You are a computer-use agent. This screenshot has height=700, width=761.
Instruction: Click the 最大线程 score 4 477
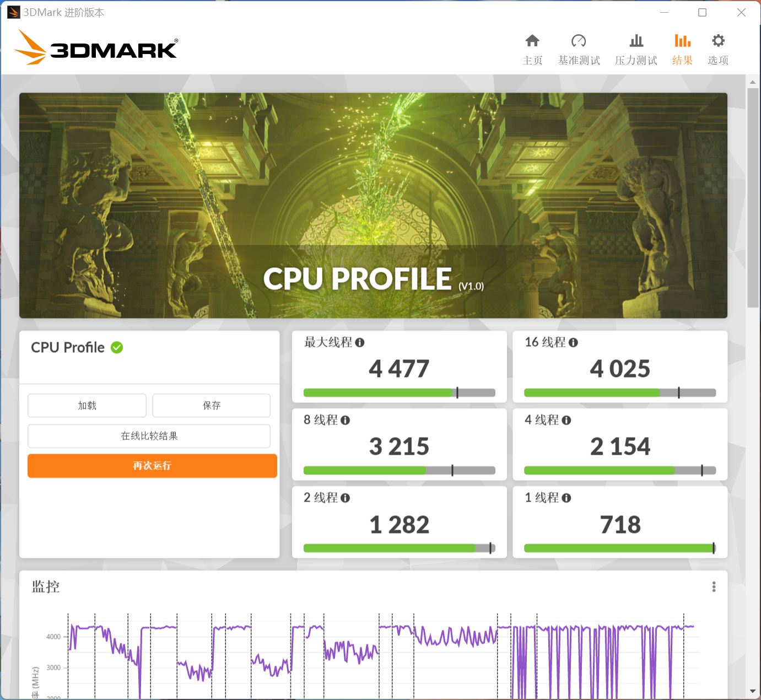[x=399, y=369]
